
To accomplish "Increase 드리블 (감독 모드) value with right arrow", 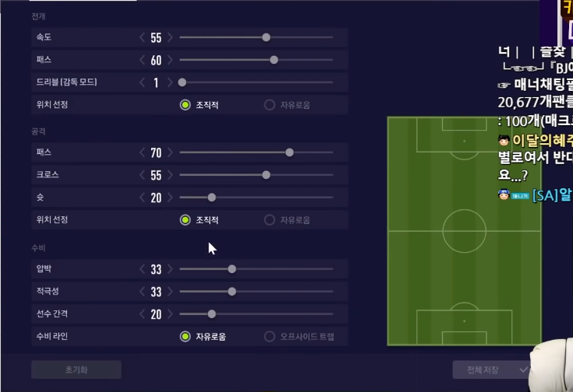I will (170, 82).
